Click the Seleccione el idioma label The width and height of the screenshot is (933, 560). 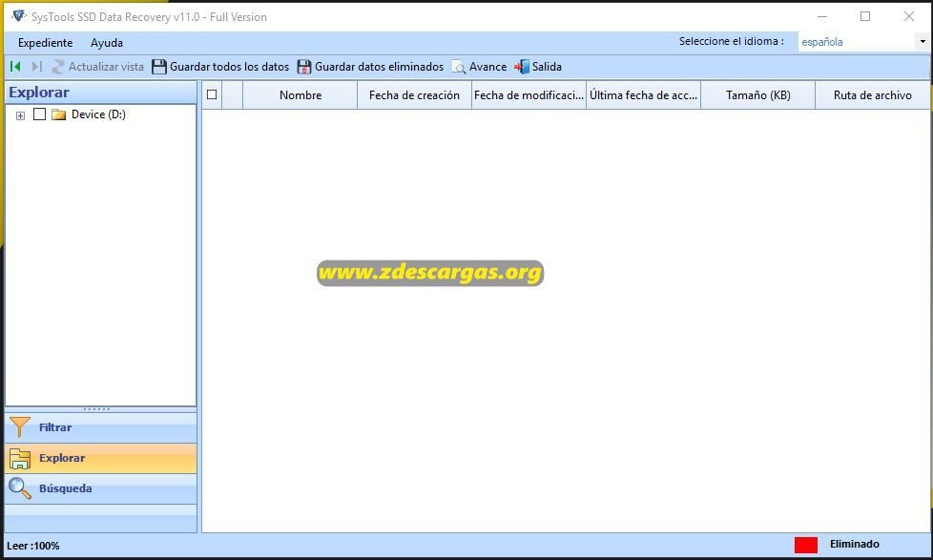tap(732, 41)
